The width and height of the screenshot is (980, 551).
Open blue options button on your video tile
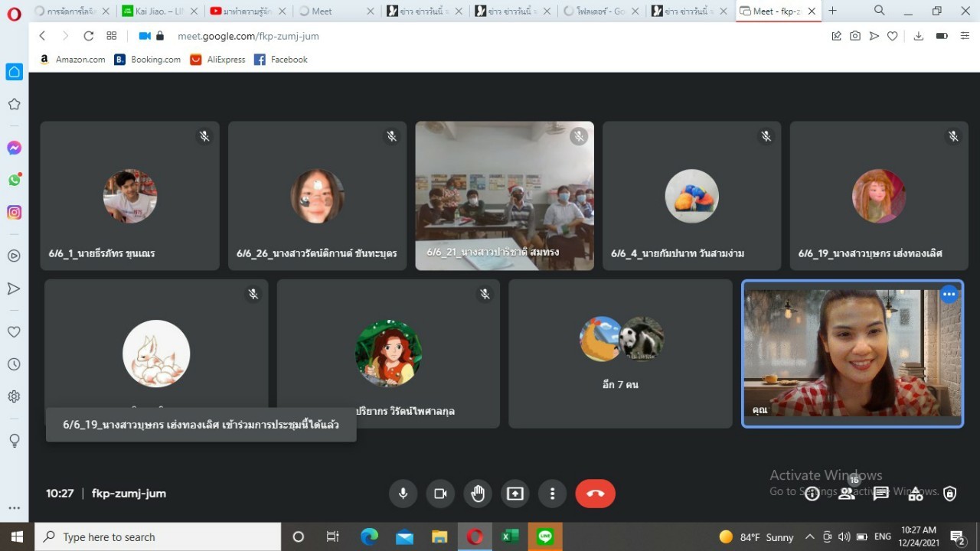click(949, 294)
